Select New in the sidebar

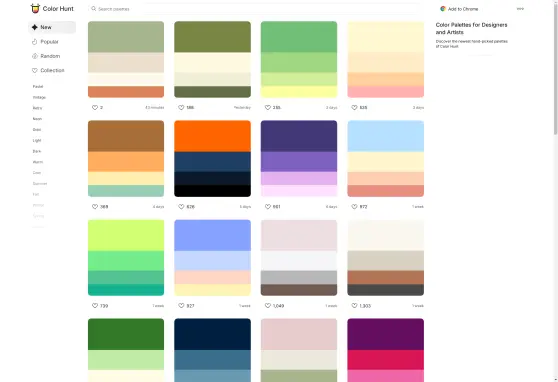click(52, 27)
